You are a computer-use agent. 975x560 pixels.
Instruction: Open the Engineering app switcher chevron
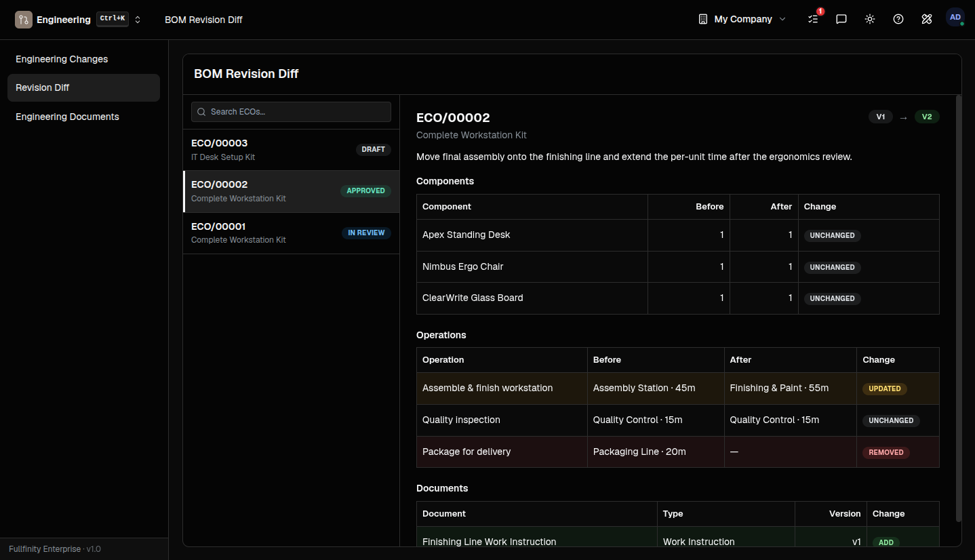click(138, 20)
